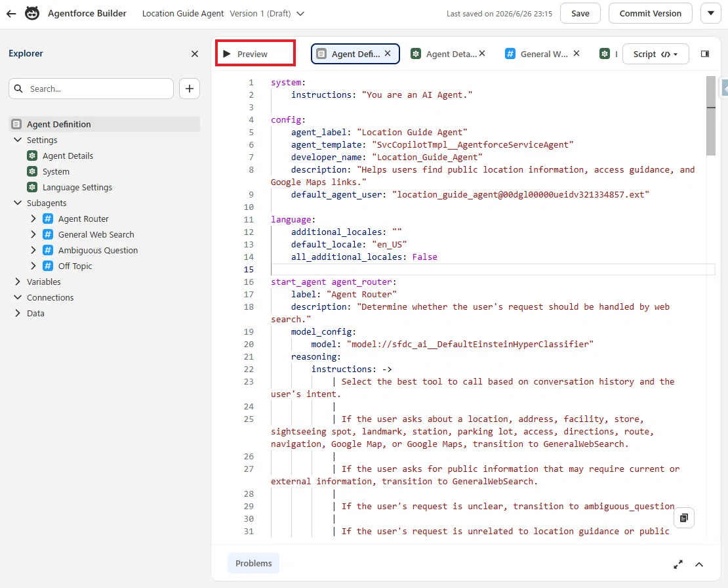Click the hash icon of Agent Router
This screenshot has width=728, height=588.
click(48, 219)
